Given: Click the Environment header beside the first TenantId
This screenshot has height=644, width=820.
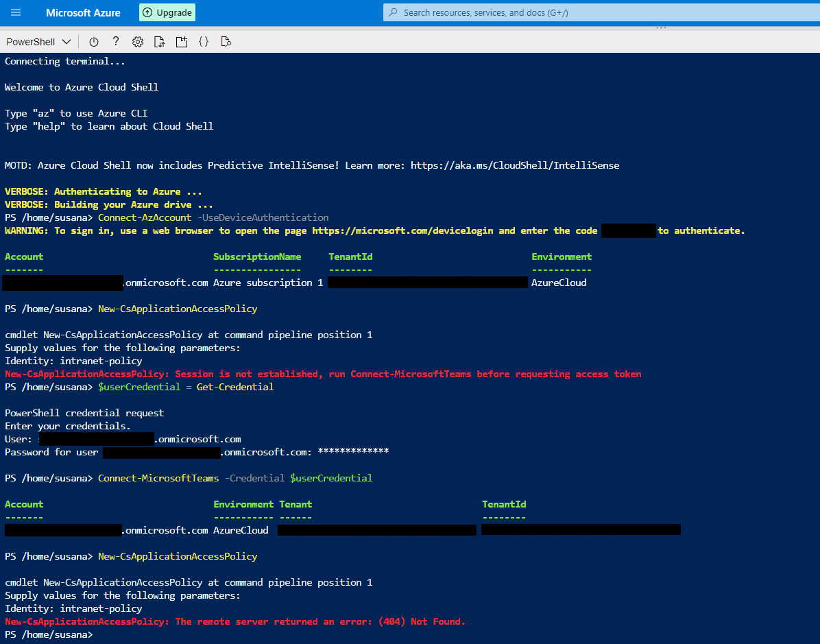Looking at the screenshot, I should [562, 257].
